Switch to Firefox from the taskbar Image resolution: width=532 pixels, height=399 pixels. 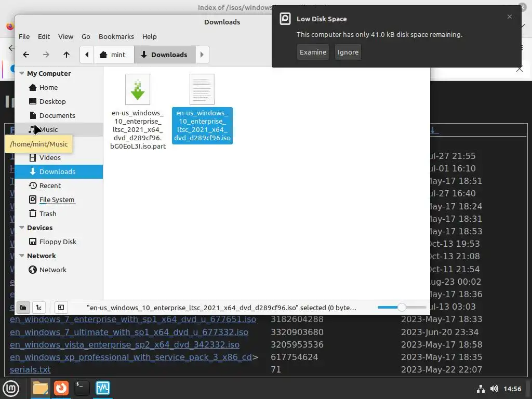point(61,389)
